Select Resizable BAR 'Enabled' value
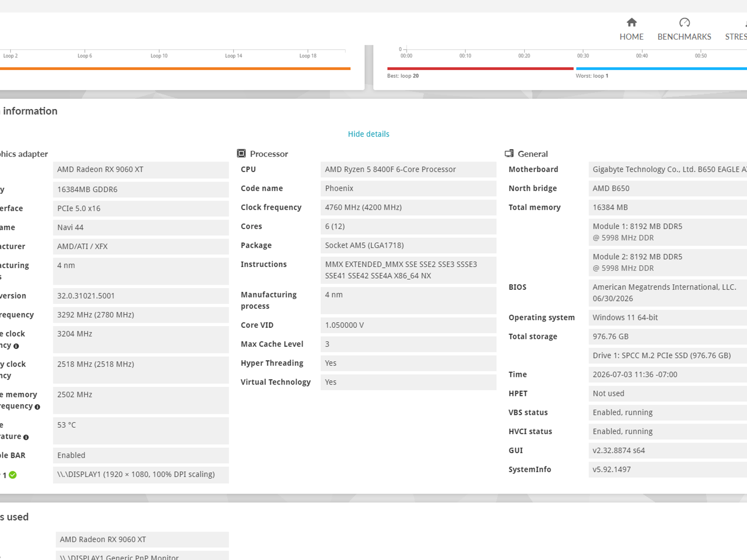This screenshot has height=560, width=747. (141, 455)
